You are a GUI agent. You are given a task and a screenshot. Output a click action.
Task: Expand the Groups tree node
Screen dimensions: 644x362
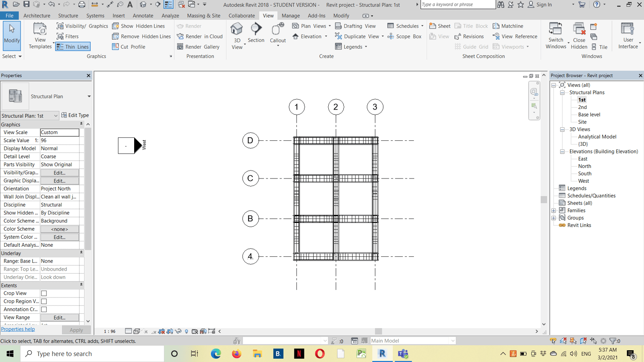tap(554, 218)
